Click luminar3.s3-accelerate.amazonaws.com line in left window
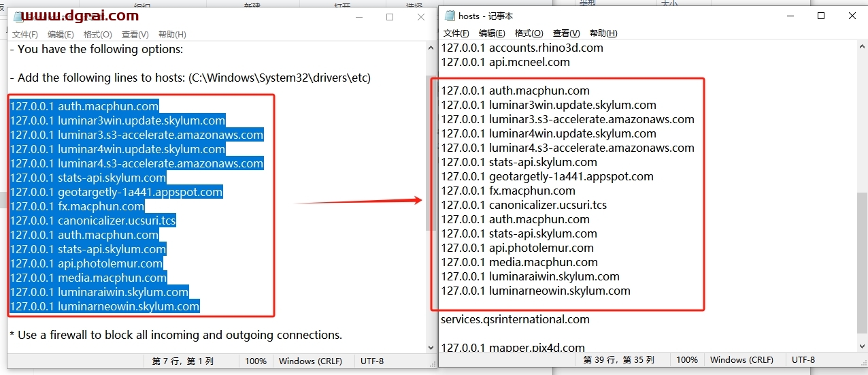 coord(136,135)
